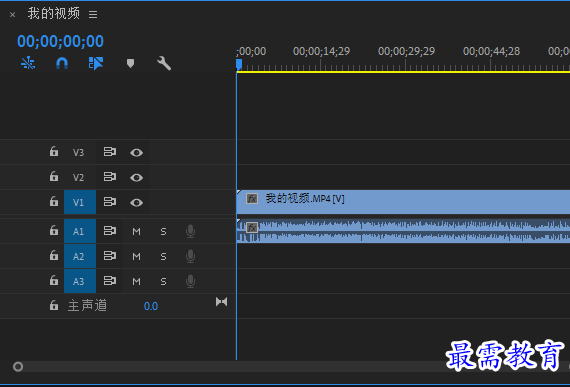Open the 我的视频 panel menu
This screenshot has height=387, width=570.
click(93, 15)
